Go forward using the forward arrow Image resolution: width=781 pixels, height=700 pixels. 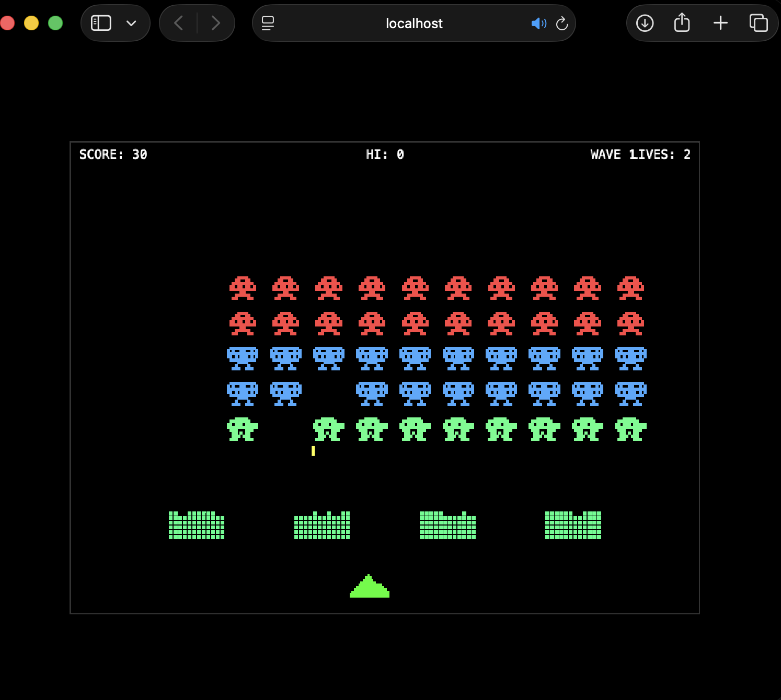click(x=215, y=23)
